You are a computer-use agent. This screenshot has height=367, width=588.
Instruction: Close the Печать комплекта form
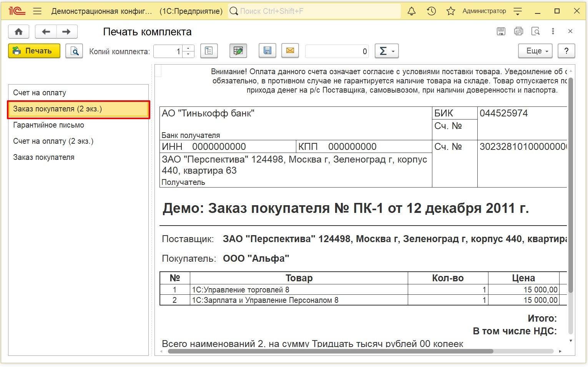[570, 32]
